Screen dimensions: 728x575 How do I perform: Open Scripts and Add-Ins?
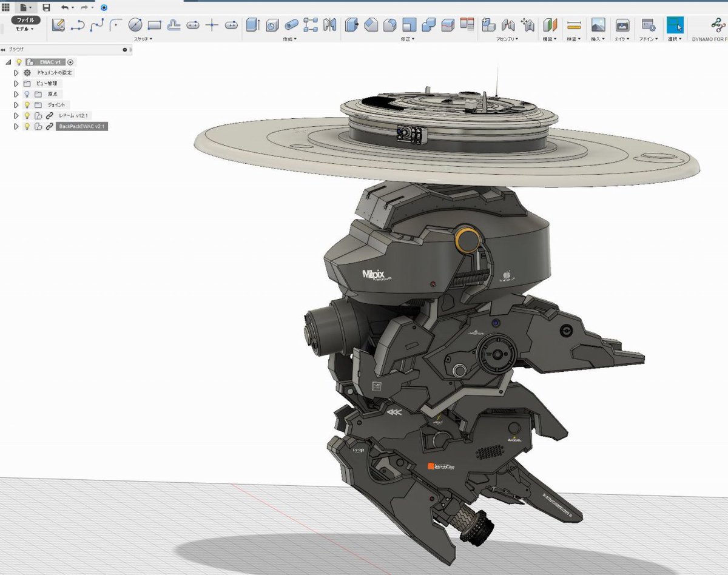[649, 25]
